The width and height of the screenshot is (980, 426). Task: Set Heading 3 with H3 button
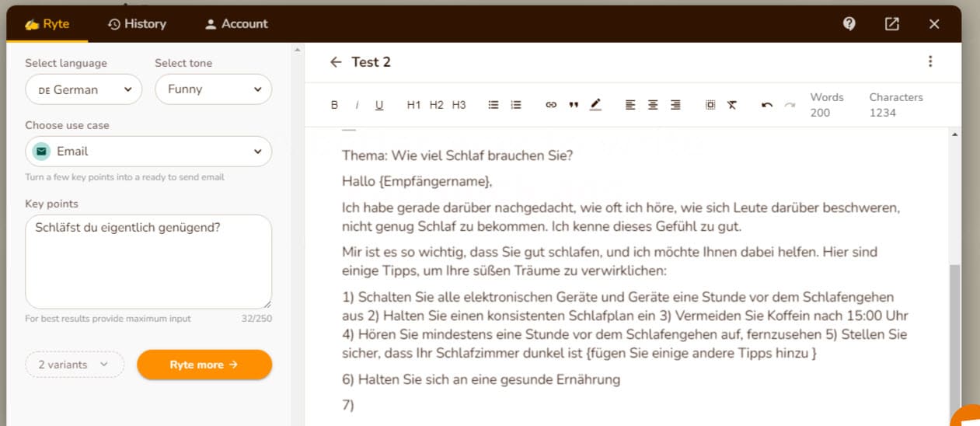click(459, 105)
